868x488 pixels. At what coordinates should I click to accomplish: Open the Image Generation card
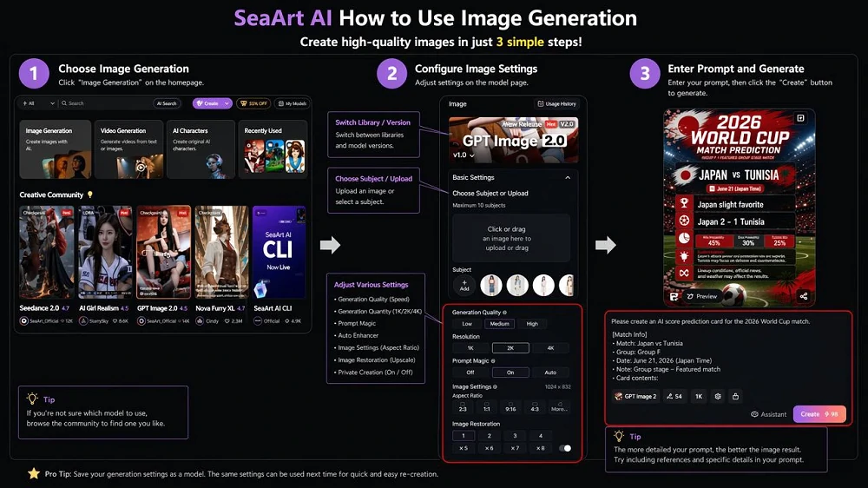pos(56,149)
